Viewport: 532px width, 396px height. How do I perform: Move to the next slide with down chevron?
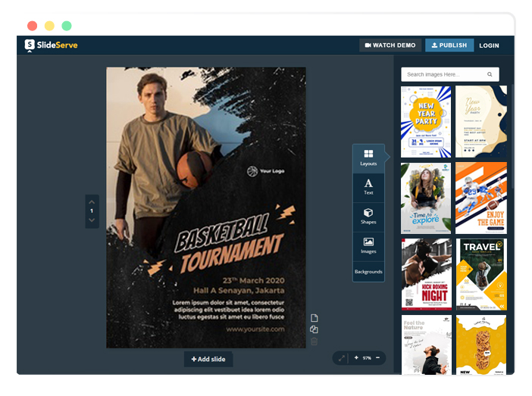[x=92, y=220]
